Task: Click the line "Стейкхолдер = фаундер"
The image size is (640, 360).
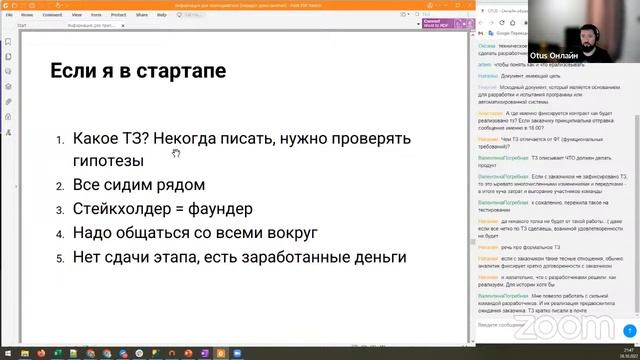Action: 162,209
